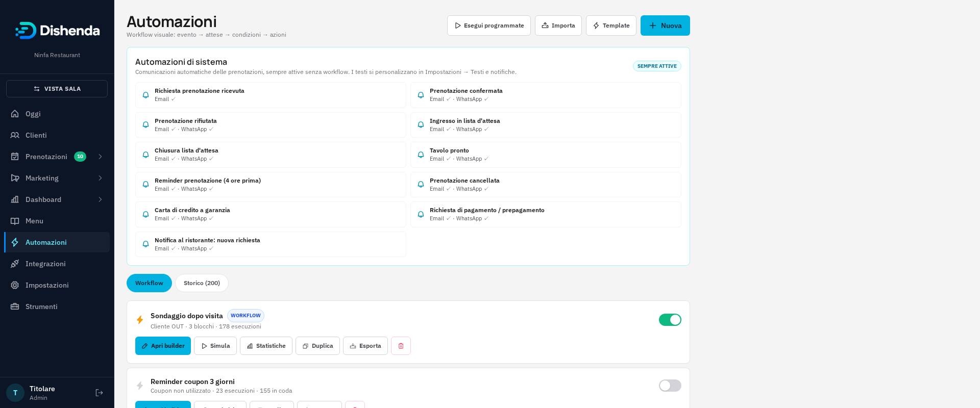Enable the Reminder coupon 3 giorni toggle
This screenshot has height=408, width=980.
coord(670,386)
